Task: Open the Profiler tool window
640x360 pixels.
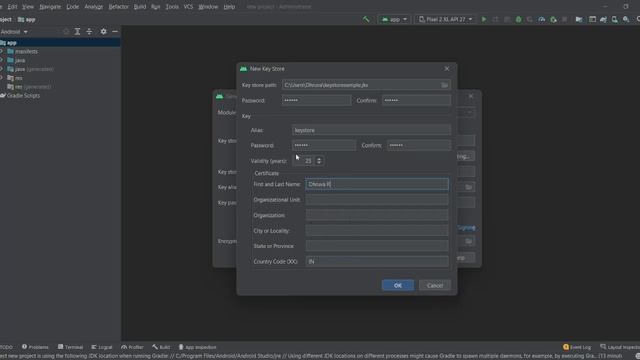Action: [x=132, y=347]
